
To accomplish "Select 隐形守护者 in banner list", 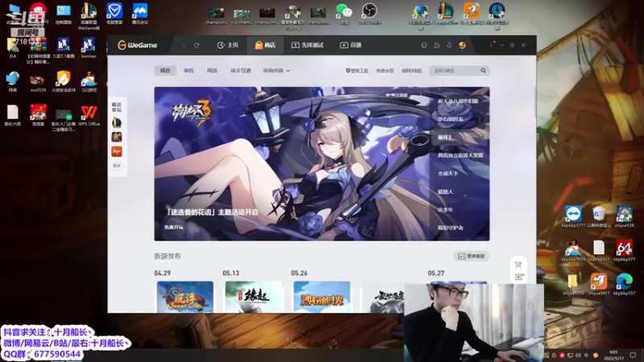I will [x=451, y=228].
